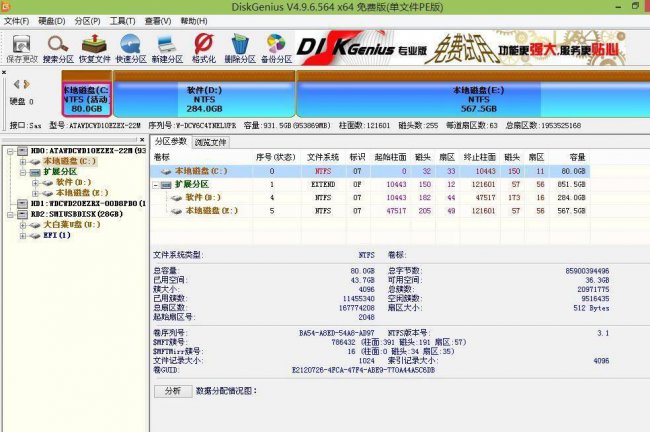Click the drive icon beside 大白菜U盘(U:)
Screen dimensions: 650x432
(x=35, y=225)
